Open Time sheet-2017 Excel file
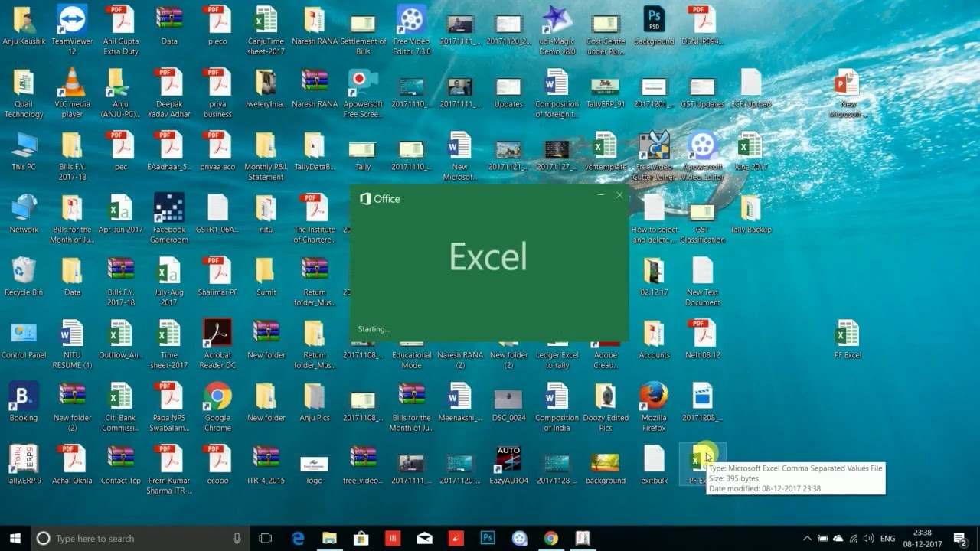980x551 pixels. click(x=169, y=344)
